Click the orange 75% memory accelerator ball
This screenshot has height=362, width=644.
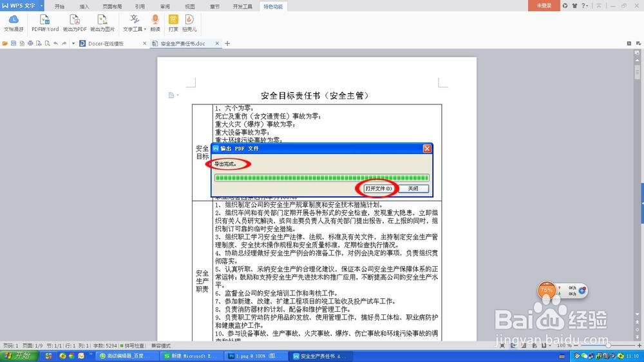pyautogui.click(x=547, y=290)
